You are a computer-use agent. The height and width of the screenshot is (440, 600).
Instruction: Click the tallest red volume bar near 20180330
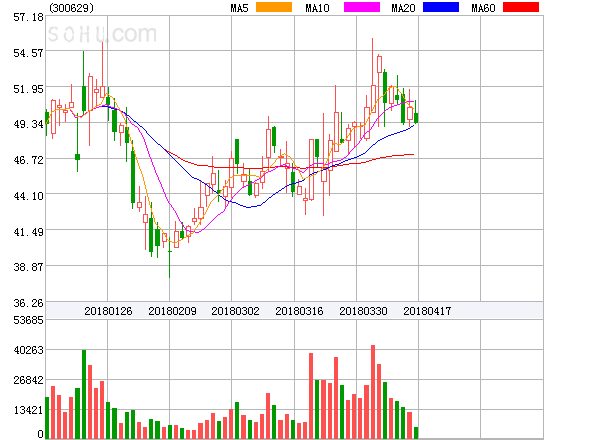373,391
